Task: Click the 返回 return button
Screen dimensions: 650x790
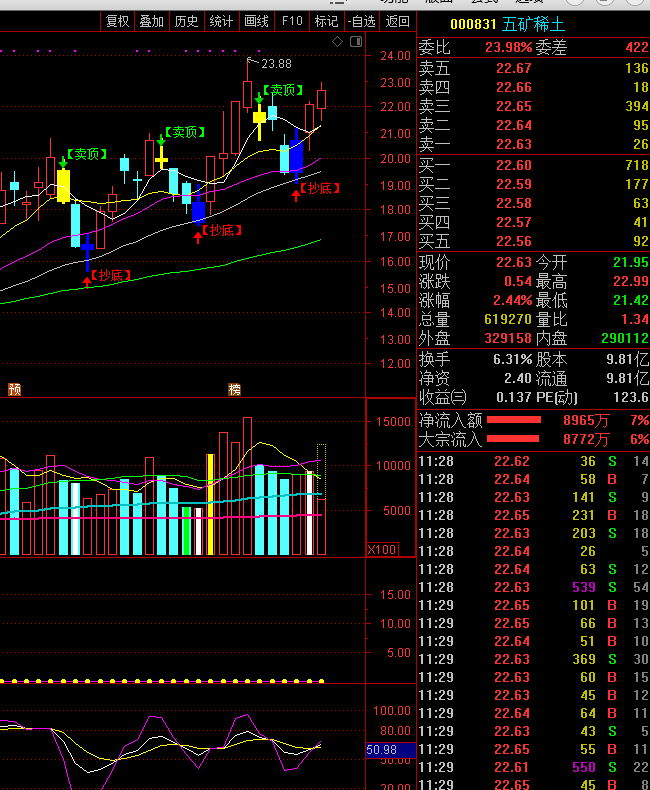Action: tap(398, 21)
